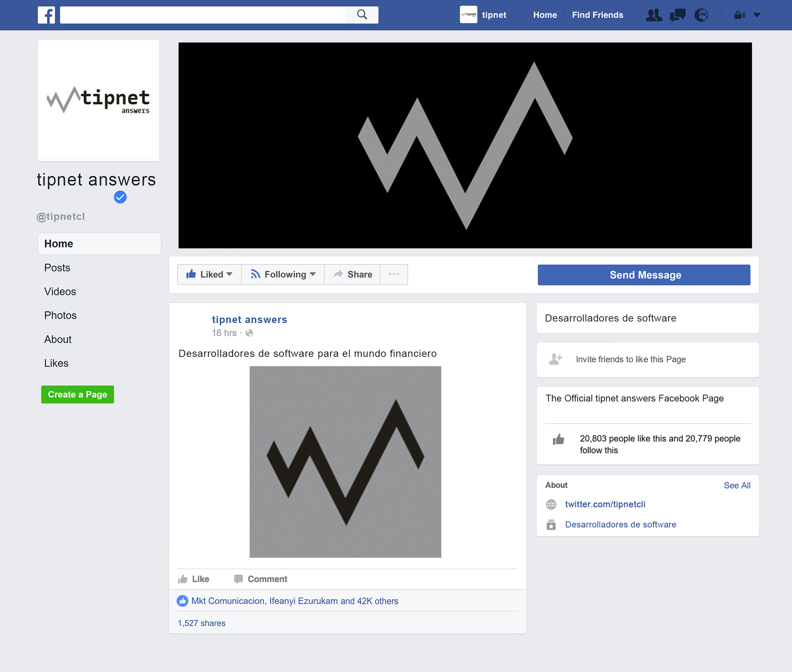Click the category icon beside Desarrolladores de software
This screenshot has height=672, width=792.
point(551,525)
